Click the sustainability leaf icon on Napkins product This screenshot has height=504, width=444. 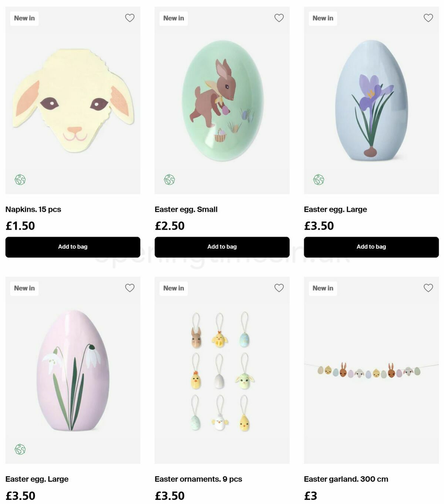[20, 180]
